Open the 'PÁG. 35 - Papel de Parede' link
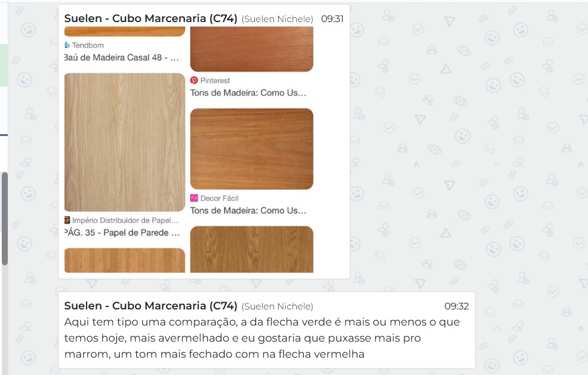 (122, 233)
